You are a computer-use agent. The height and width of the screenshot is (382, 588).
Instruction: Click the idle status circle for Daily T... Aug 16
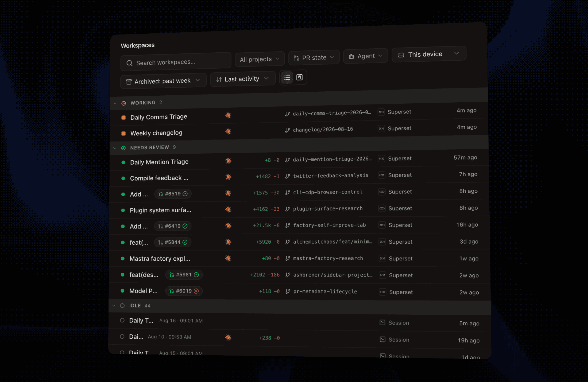[122, 320]
